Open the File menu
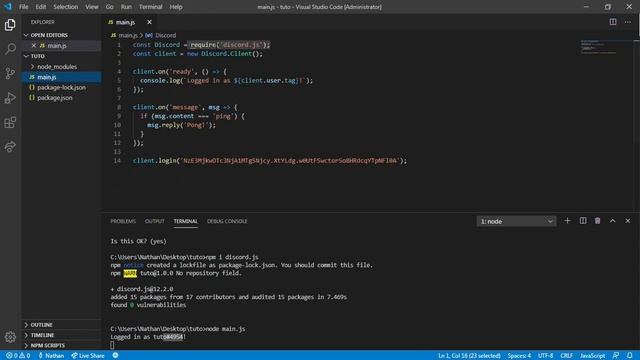This screenshot has width=640, height=360. 24,7
